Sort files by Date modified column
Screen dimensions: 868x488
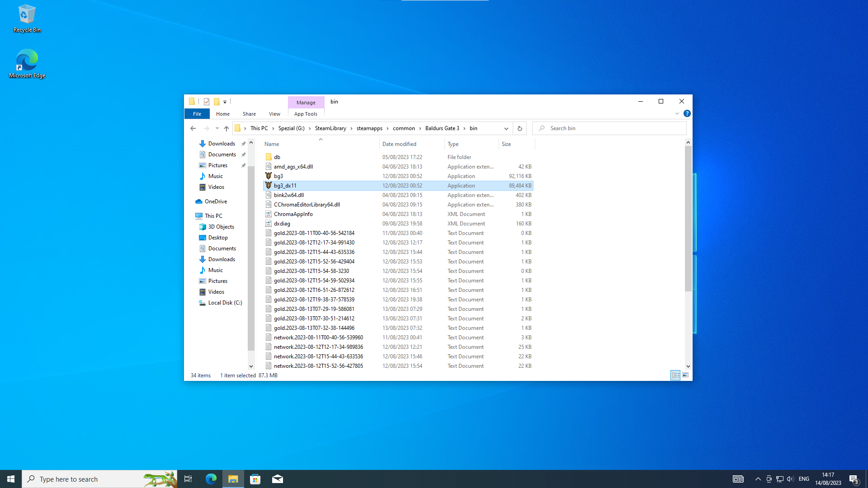tap(399, 144)
